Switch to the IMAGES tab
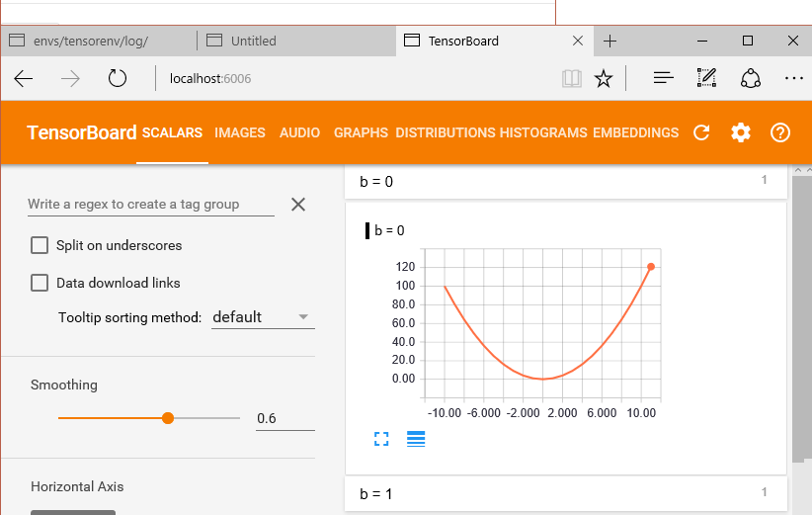The height and width of the screenshot is (515, 812). (240, 132)
